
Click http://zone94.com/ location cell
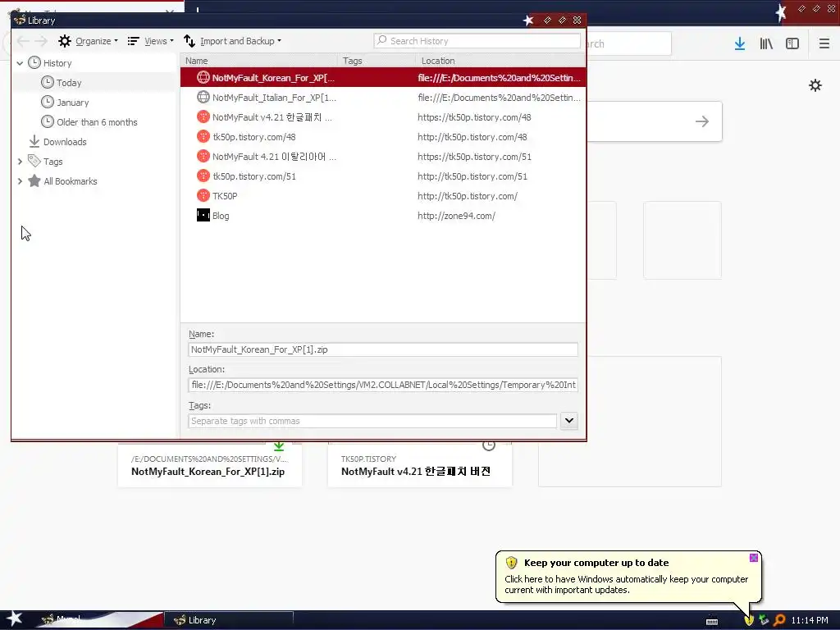[x=456, y=216]
